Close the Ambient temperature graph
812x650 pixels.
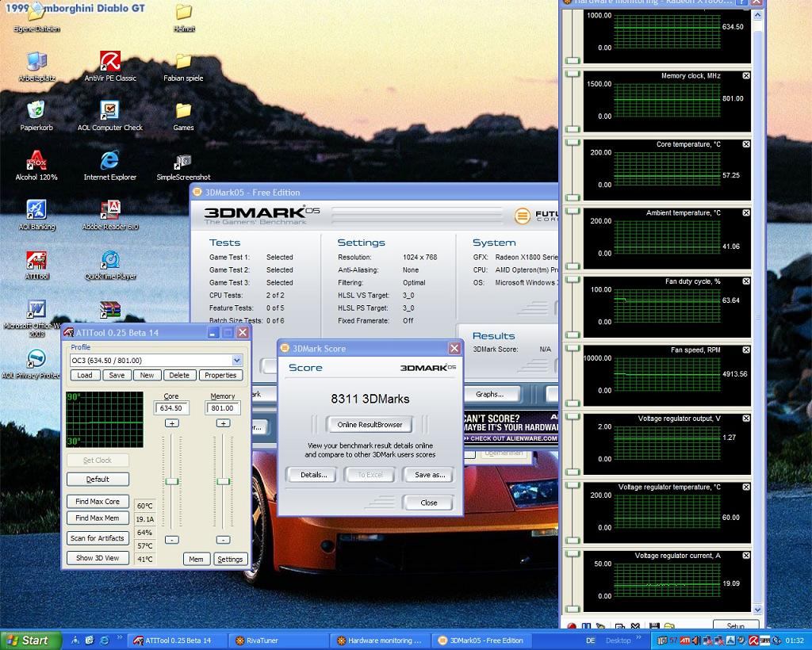pos(746,212)
